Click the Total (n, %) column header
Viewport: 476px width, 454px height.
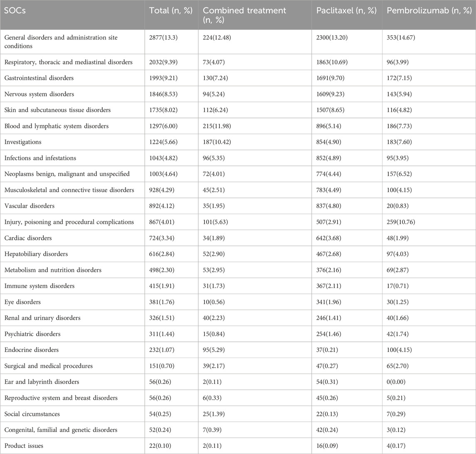tap(170, 11)
